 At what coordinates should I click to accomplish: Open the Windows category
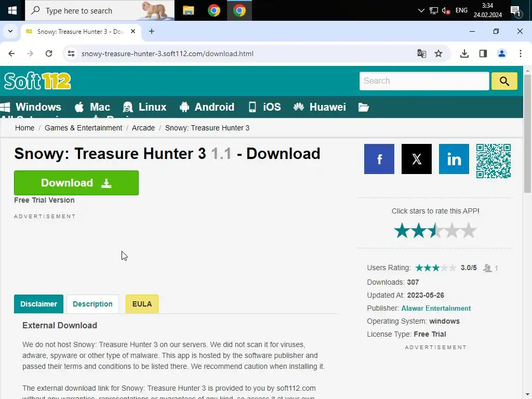pos(31,107)
